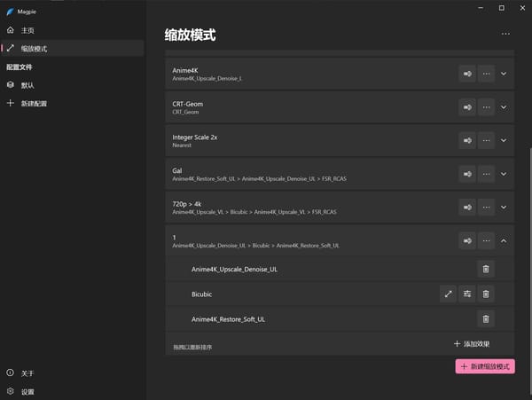Viewport: 532px width, 400px height.
Task: Open the 默认 default profile
Action: coord(27,85)
